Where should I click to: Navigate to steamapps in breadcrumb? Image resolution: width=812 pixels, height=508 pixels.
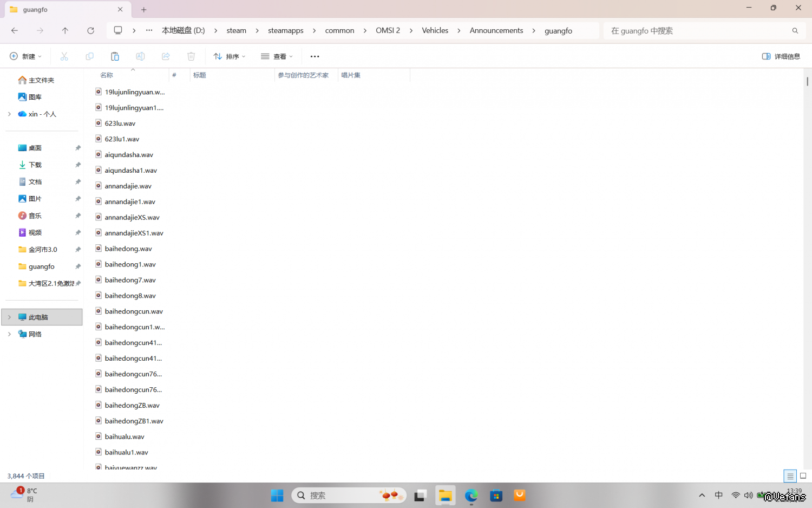(x=286, y=30)
